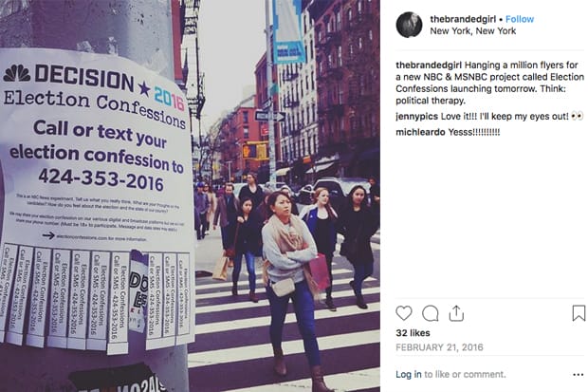The height and width of the screenshot is (392, 588).
Task: Open thebrandedgirl username in the header
Action: click(x=463, y=19)
